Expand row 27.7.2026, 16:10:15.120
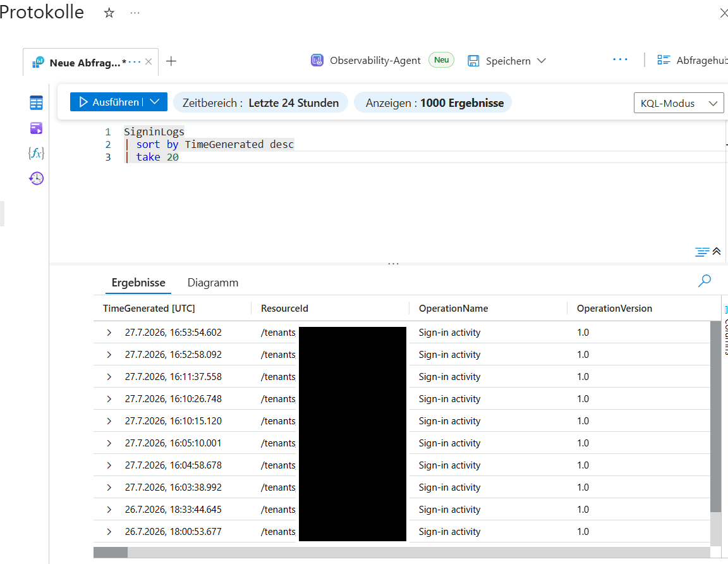The image size is (728, 564). point(109,421)
